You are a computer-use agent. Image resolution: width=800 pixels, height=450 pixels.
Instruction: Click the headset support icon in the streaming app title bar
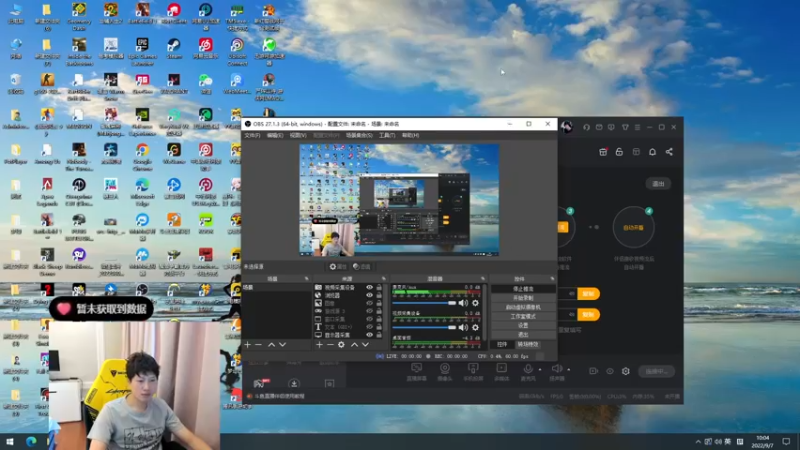tap(586, 127)
